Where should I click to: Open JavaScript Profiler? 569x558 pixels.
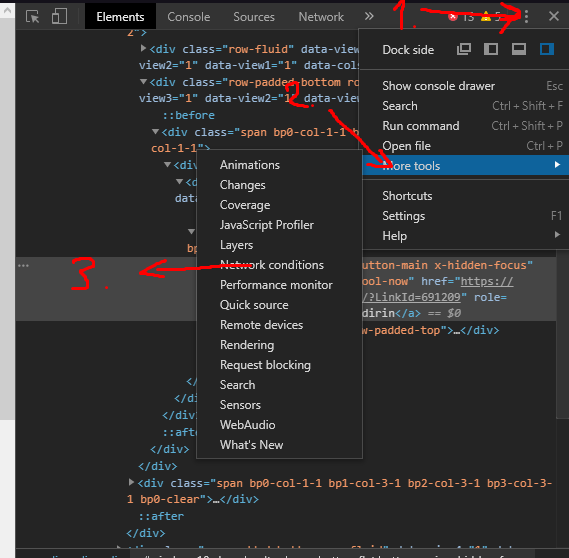pyautogui.click(x=279, y=225)
